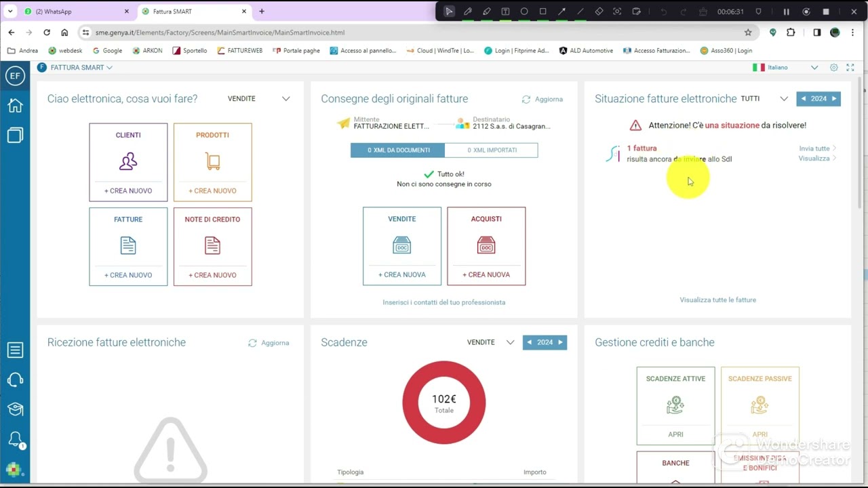This screenshot has height=488, width=868.
Task: Select the circle shape tool in recorder toolbar
Action: (524, 12)
